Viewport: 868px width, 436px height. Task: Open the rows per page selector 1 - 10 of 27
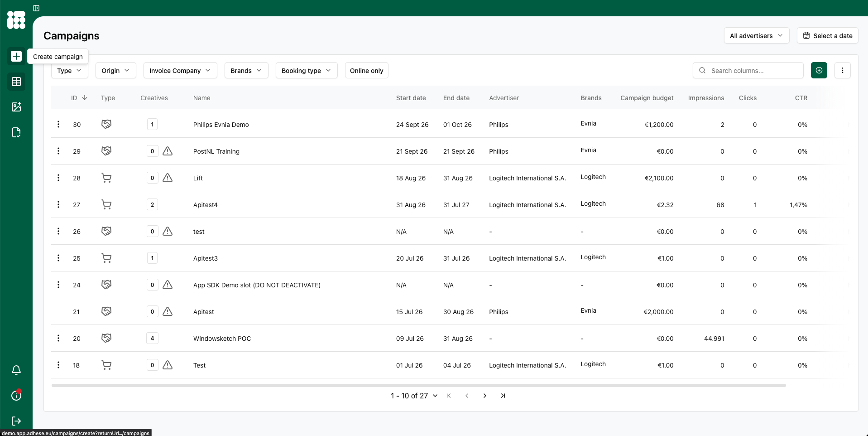(x=414, y=396)
